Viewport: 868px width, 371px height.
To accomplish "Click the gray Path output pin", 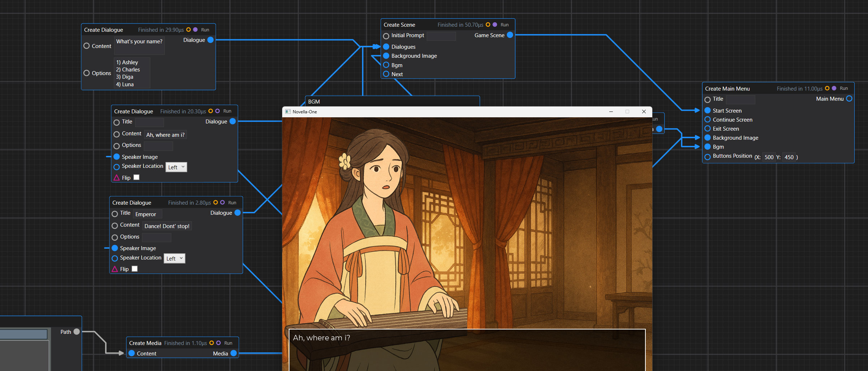I will pyautogui.click(x=77, y=332).
